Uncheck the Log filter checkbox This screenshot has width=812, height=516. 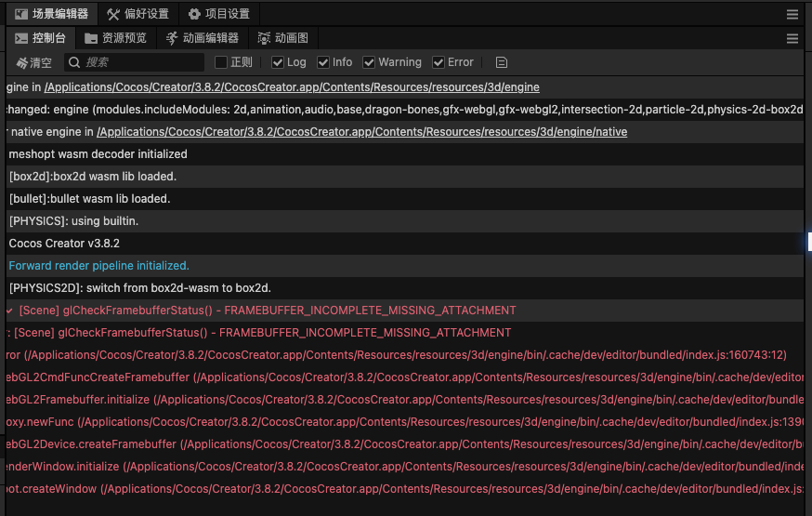point(278,62)
